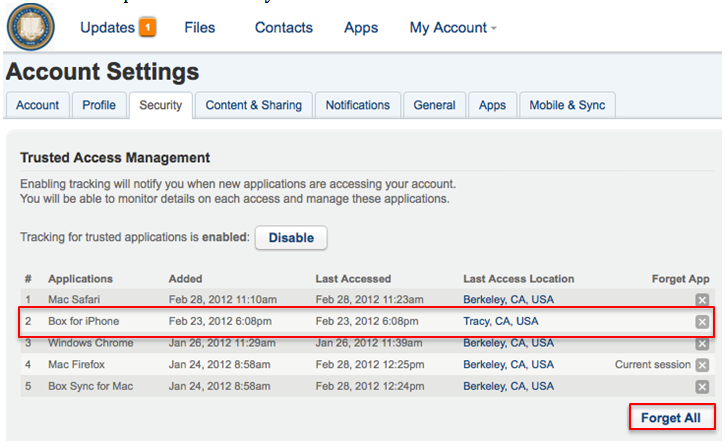This screenshot has width=727, height=444.
Task: Select the Box Sync for Mac name
Action: click(90, 387)
